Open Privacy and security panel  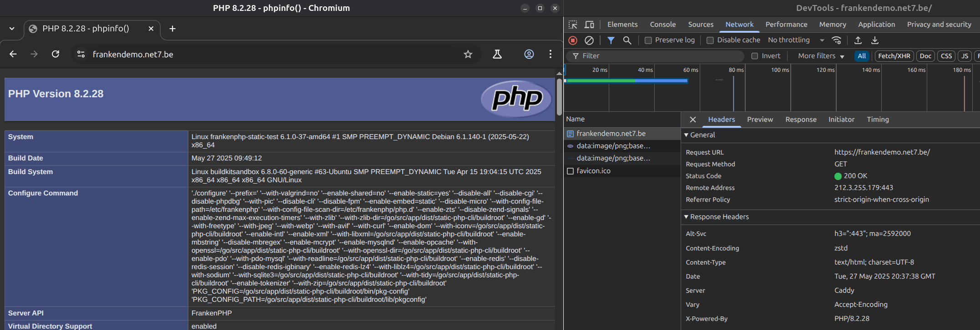[x=939, y=25]
